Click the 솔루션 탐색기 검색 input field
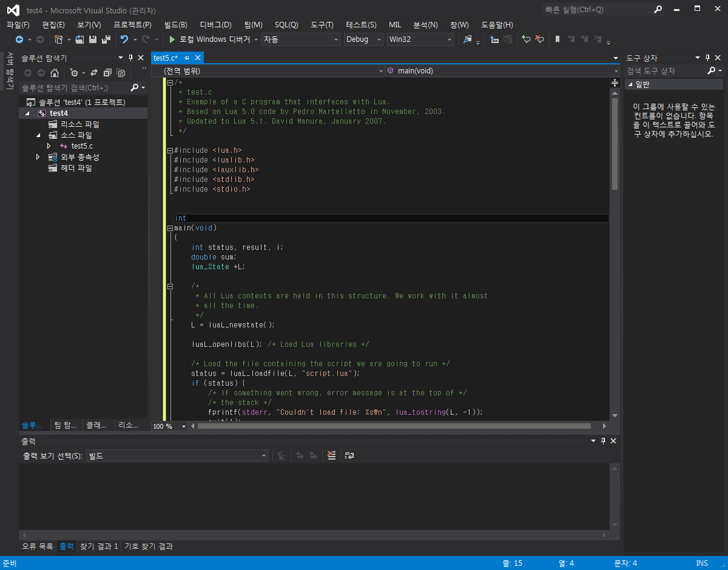This screenshot has height=570, width=728. coord(75,88)
